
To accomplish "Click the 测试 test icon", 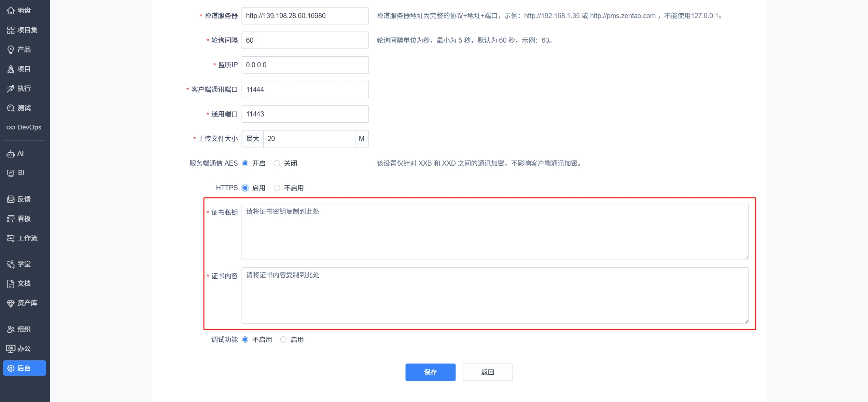I will tap(11, 108).
